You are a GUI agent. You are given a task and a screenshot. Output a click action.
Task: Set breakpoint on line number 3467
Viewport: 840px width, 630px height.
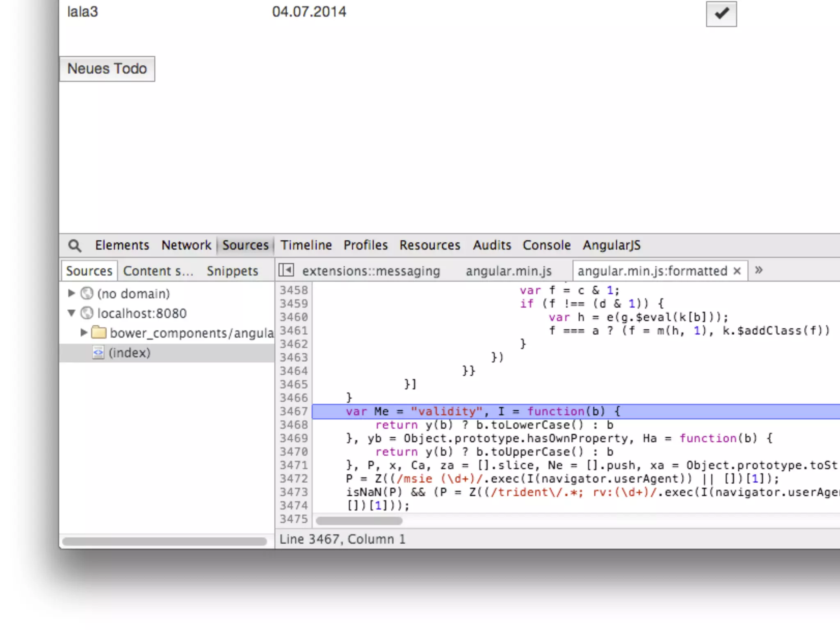[294, 411]
